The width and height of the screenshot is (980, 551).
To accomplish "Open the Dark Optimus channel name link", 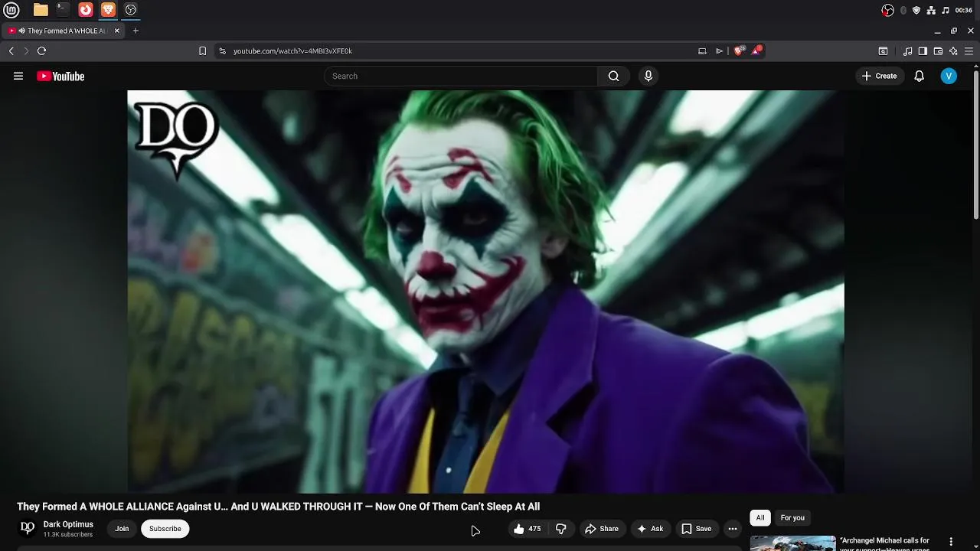I will click(68, 524).
